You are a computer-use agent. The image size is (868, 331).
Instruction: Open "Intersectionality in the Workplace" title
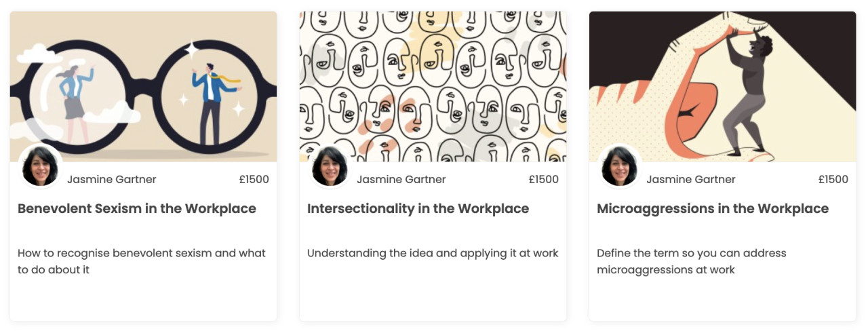(x=418, y=209)
